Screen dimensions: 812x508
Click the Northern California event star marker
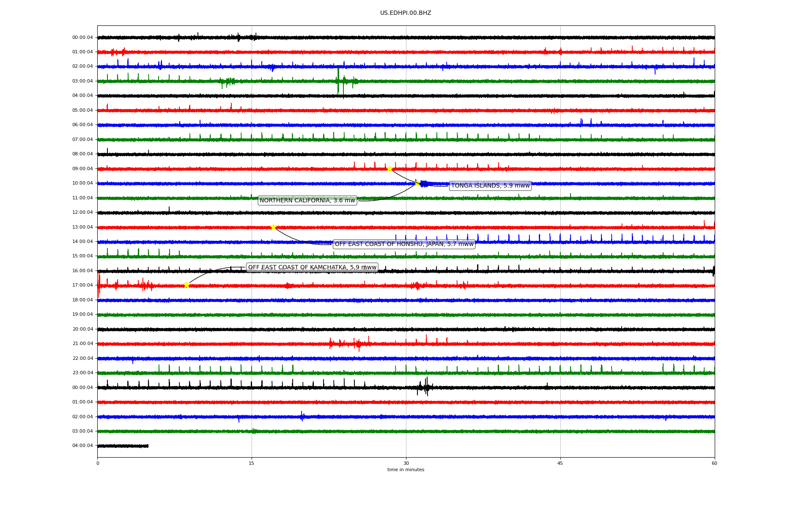(417, 183)
